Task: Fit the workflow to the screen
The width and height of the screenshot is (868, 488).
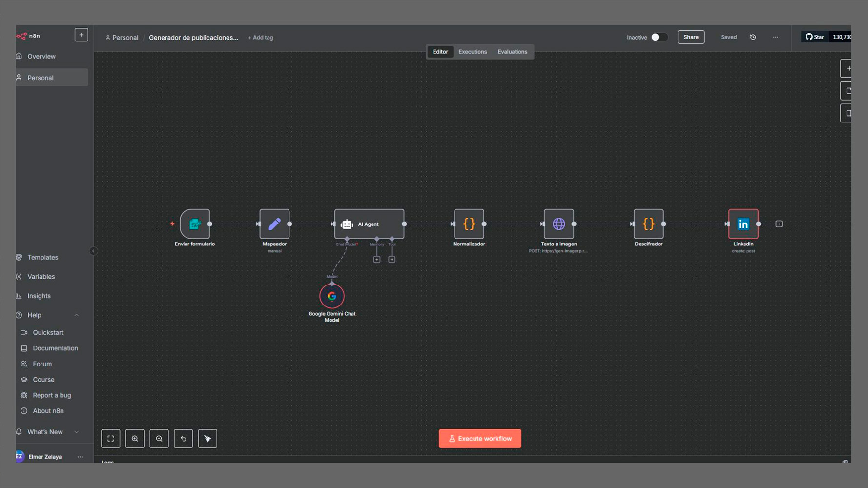Action: (x=111, y=438)
